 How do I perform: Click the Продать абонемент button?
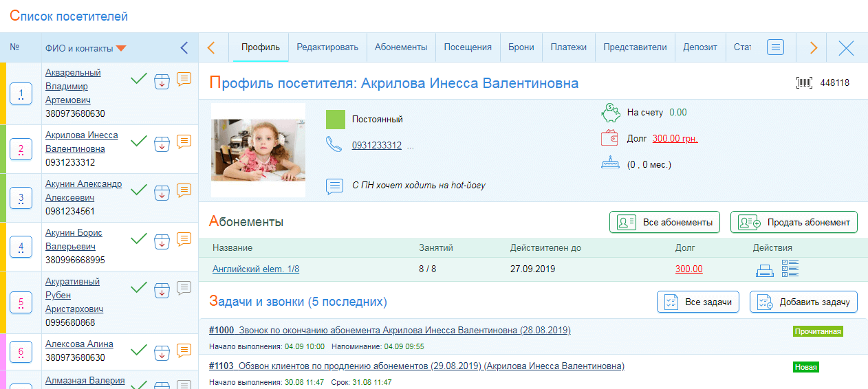click(794, 223)
